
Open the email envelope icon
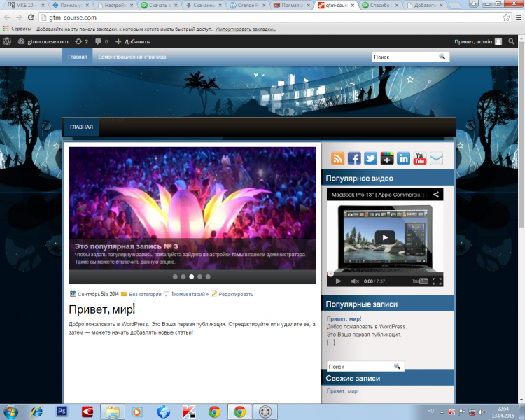coord(436,158)
